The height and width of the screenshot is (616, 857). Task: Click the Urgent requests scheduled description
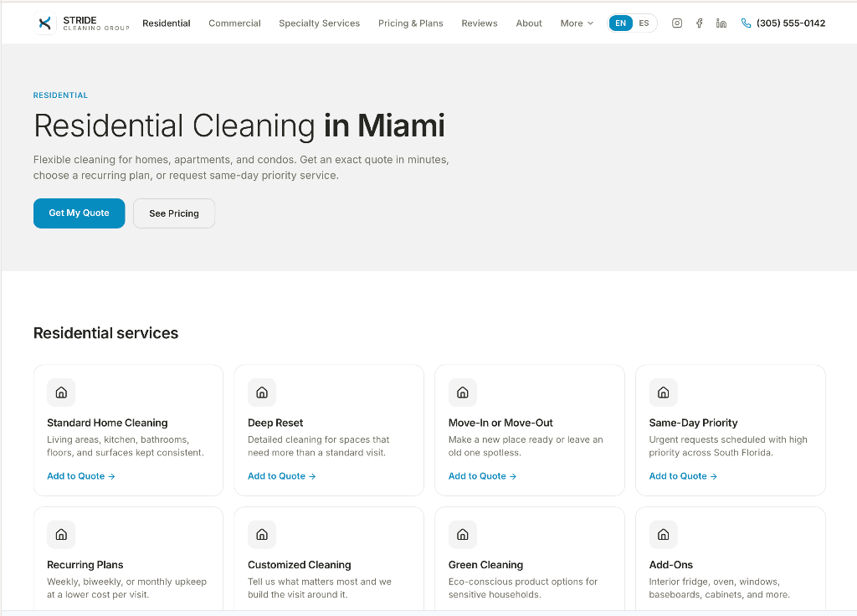(728, 446)
